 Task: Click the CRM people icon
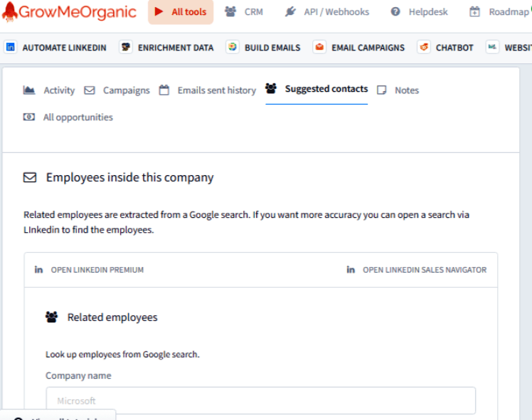click(230, 11)
